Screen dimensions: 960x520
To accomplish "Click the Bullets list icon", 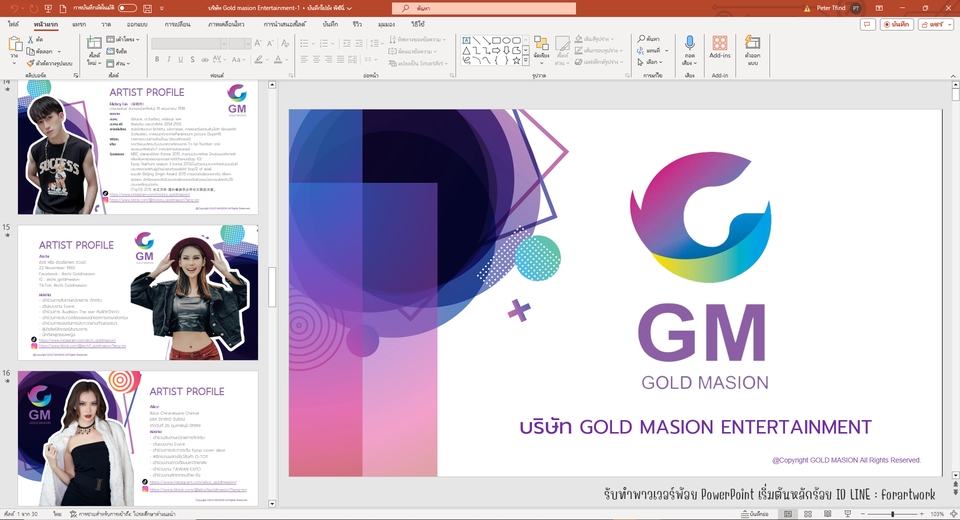I will tap(306, 43).
